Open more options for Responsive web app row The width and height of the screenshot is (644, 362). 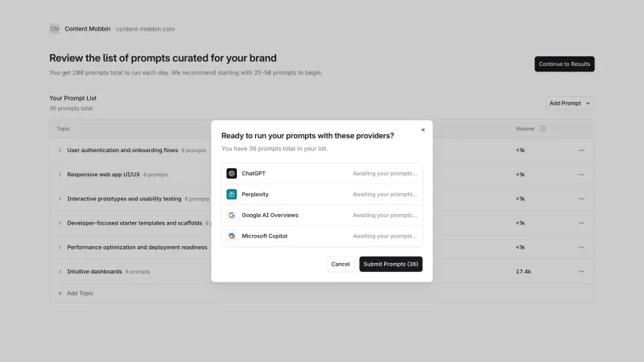pos(581,175)
